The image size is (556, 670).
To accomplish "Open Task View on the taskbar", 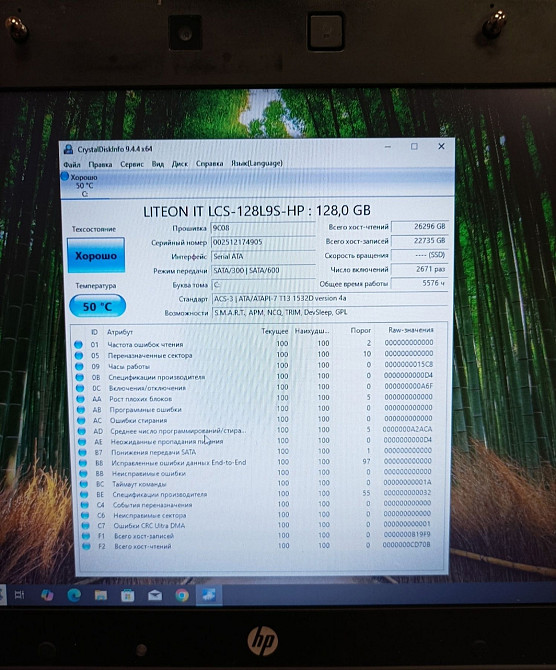I will [20, 595].
